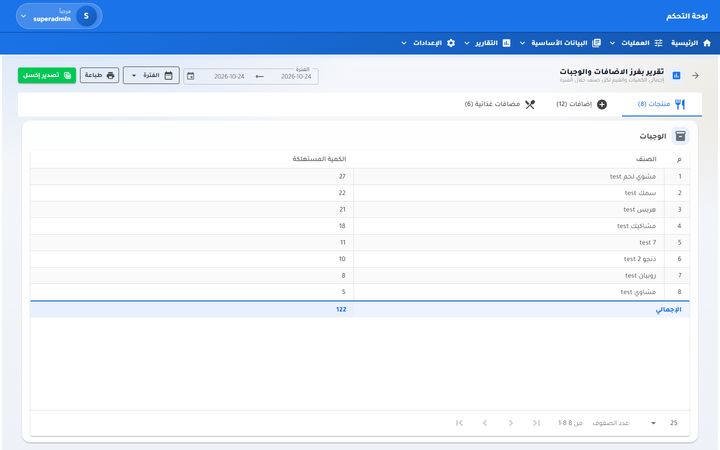Expand chevron next to الإعدادات

pyautogui.click(x=404, y=43)
